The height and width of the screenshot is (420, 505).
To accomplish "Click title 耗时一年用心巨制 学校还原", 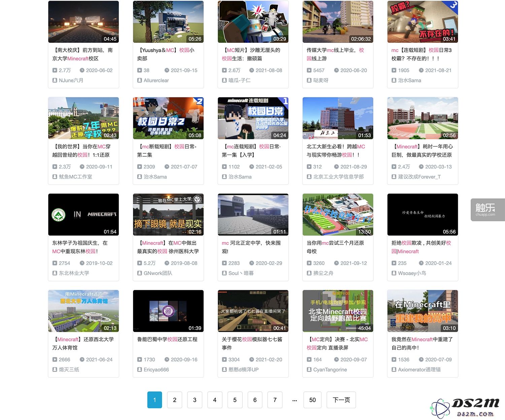I will [422, 151].
